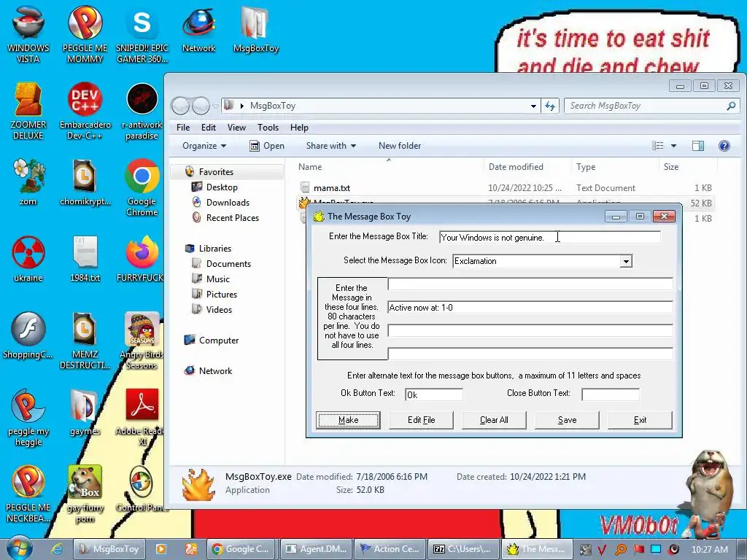
Task: Open the ukraine radiation icon
Action: [28, 259]
